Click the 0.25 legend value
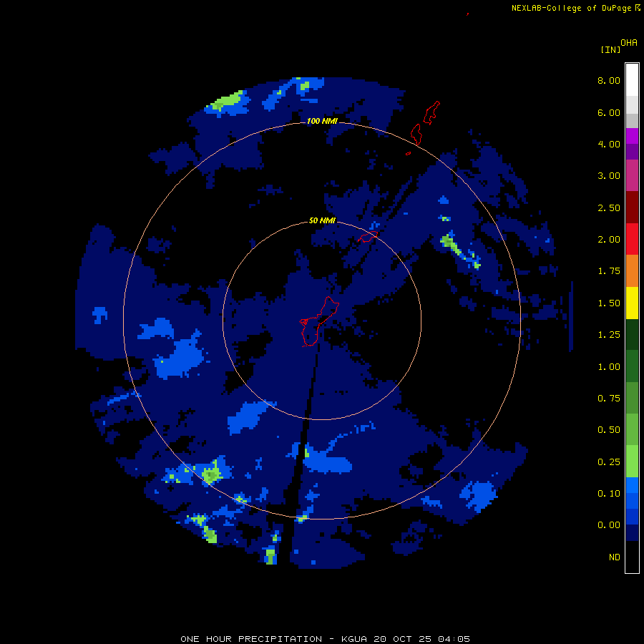644x644 pixels. pos(609,462)
